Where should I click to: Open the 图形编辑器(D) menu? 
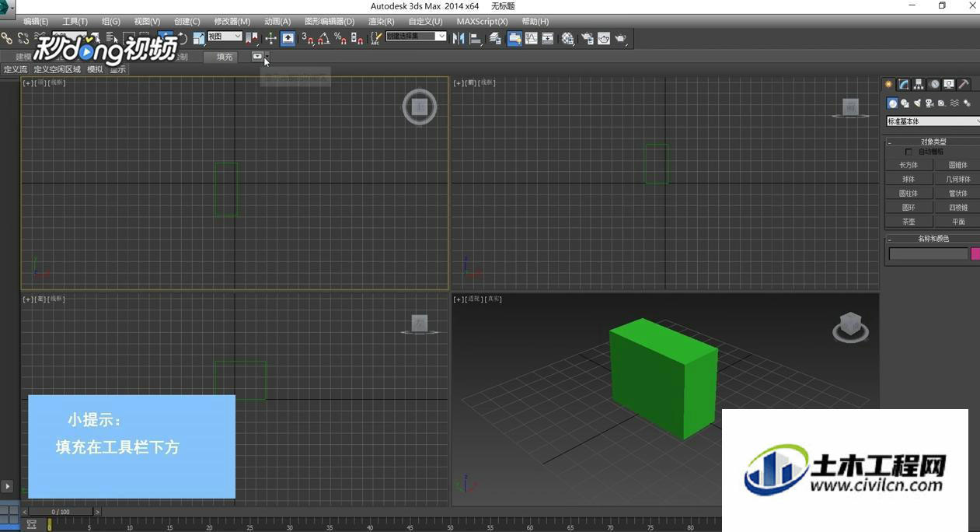(x=330, y=22)
